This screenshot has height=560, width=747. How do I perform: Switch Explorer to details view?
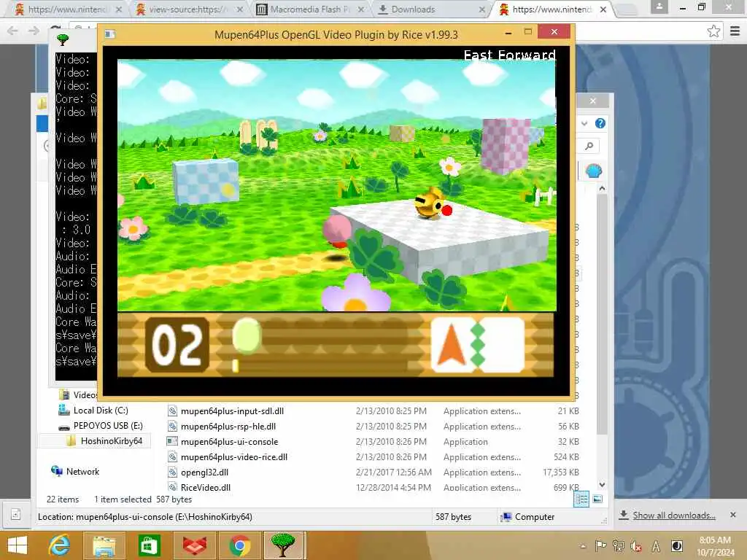click(x=581, y=499)
